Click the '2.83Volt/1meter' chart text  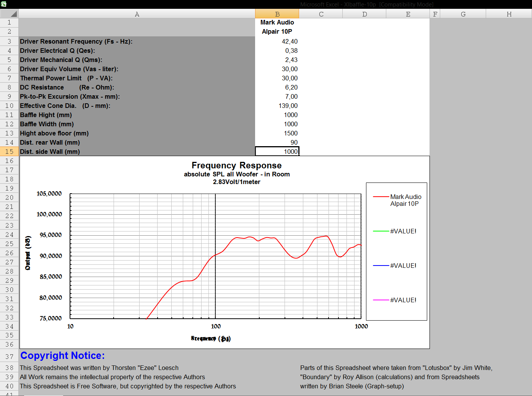click(237, 182)
